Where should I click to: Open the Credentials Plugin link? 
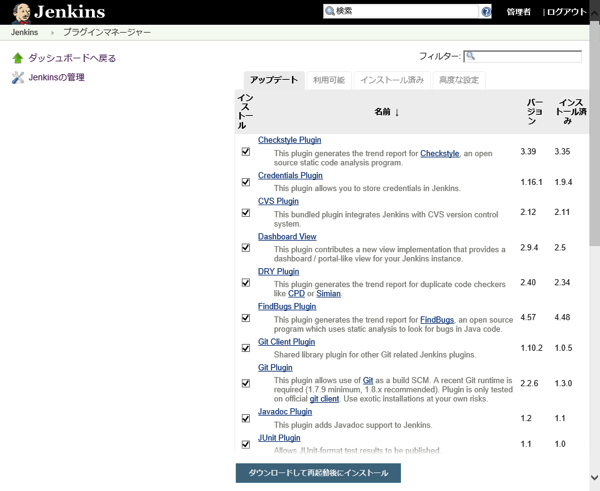click(290, 176)
